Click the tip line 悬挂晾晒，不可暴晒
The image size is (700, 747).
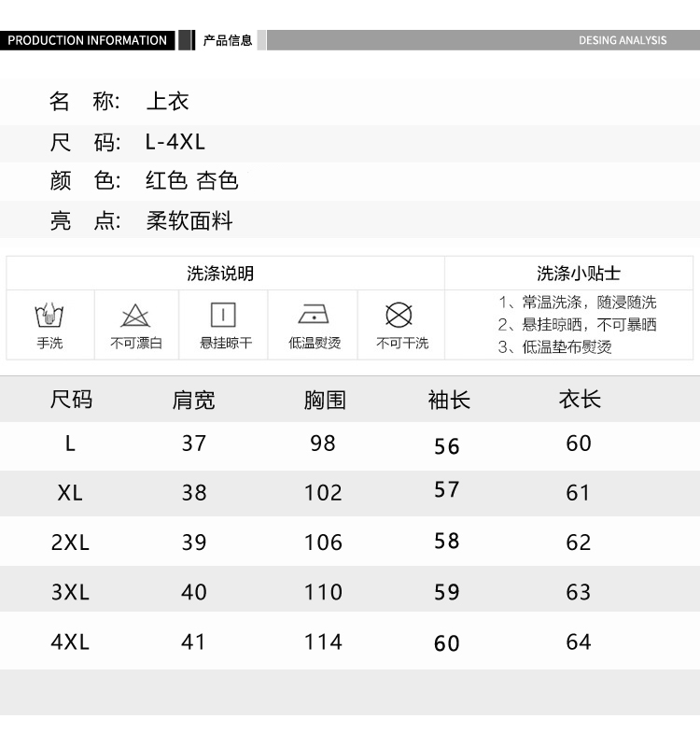point(589,324)
